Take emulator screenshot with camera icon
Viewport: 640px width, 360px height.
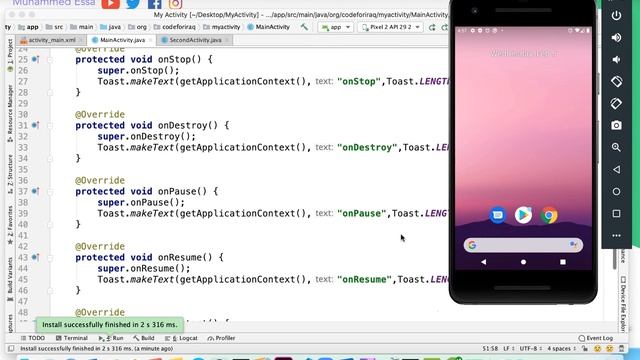(x=616, y=125)
